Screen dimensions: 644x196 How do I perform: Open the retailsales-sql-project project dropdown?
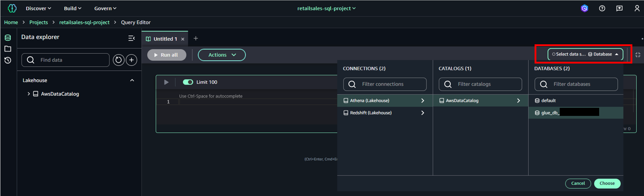pos(326,9)
